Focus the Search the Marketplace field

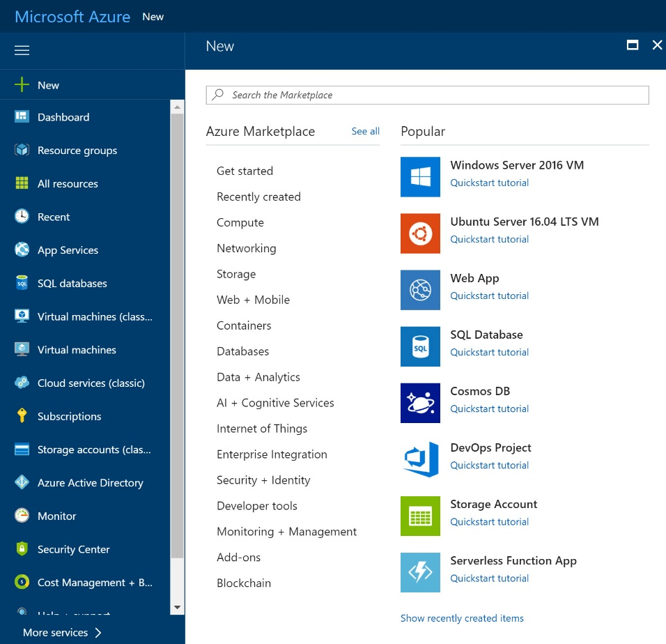[x=427, y=95]
